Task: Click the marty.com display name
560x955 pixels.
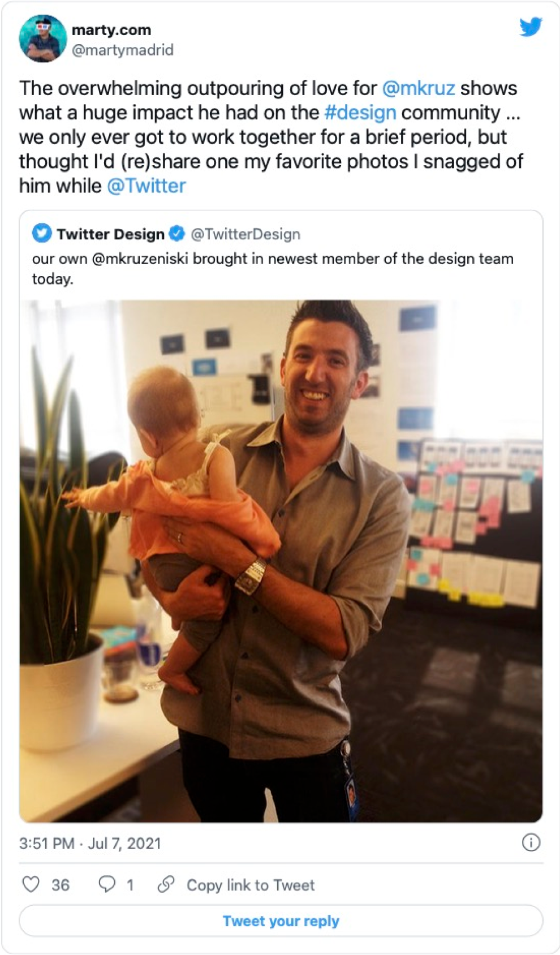Action: pos(111,29)
